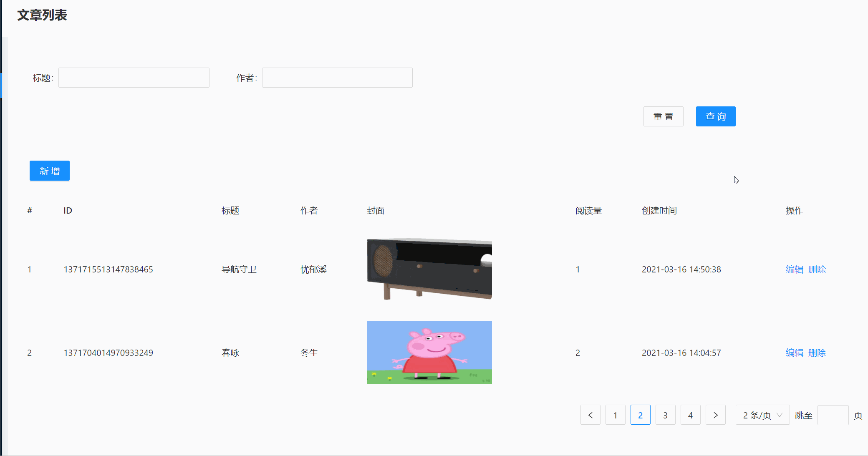Click the TV cabinet cover thumbnail
Screen dimensions: 868x456
(x=429, y=269)
